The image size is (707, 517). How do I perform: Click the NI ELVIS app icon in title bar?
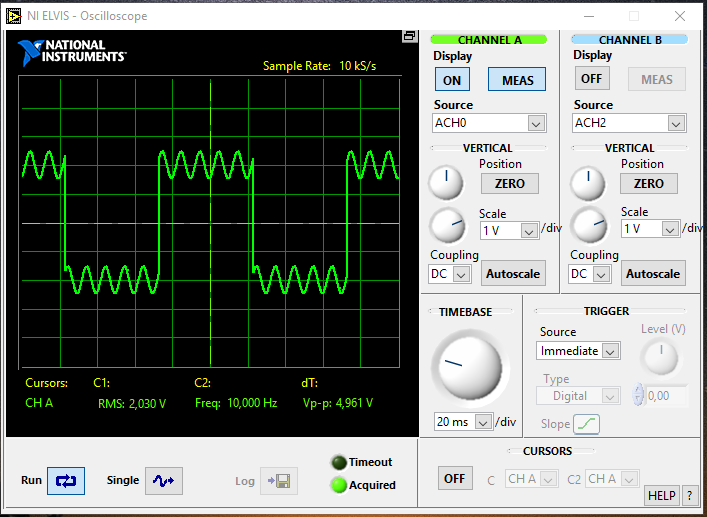click(x=14, y=16)
